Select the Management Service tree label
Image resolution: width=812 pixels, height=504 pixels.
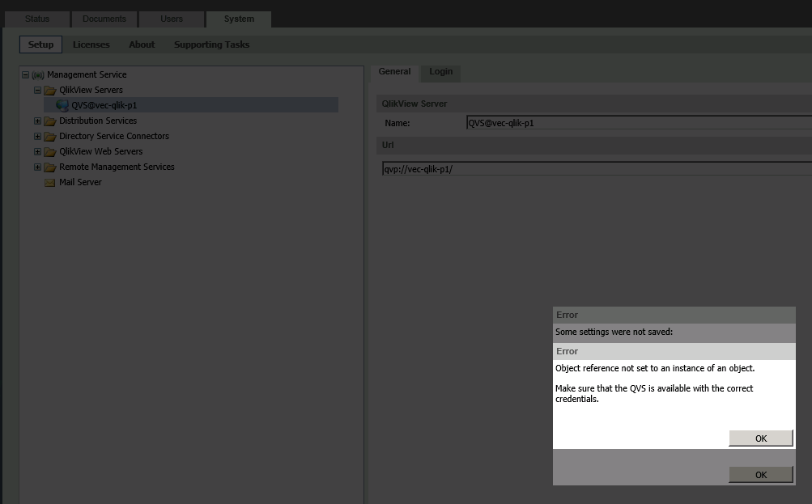[x=87, y=74]
